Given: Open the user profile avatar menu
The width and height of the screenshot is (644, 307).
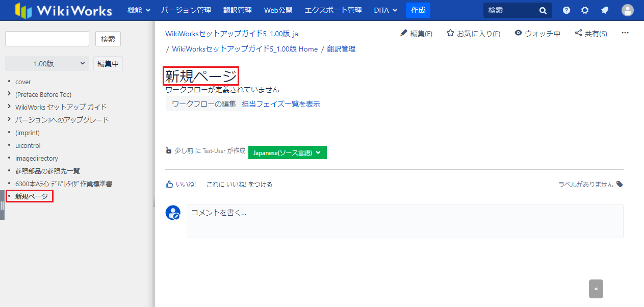Looking at the screenshot, I should (x=628, y=10).
